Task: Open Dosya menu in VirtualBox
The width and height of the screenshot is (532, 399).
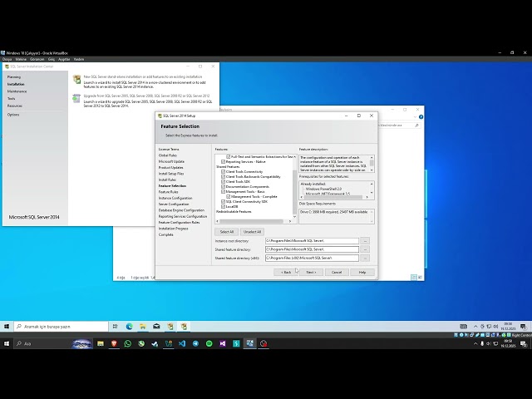Action: (7, 59)
